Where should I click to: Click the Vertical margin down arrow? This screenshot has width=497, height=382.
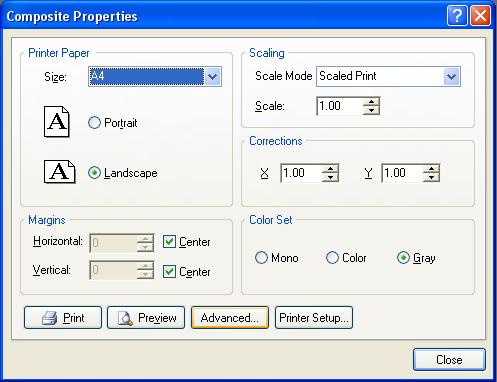145,275
